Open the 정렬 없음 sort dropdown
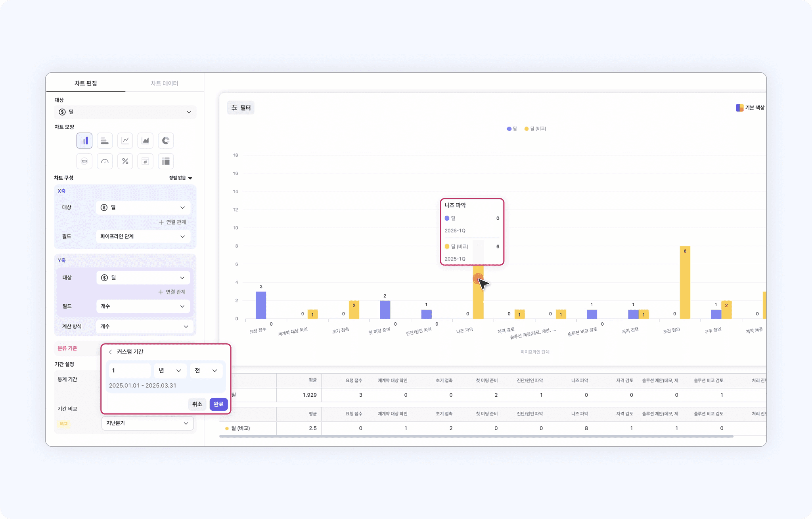The image size is (812, 519). point(180,178)
